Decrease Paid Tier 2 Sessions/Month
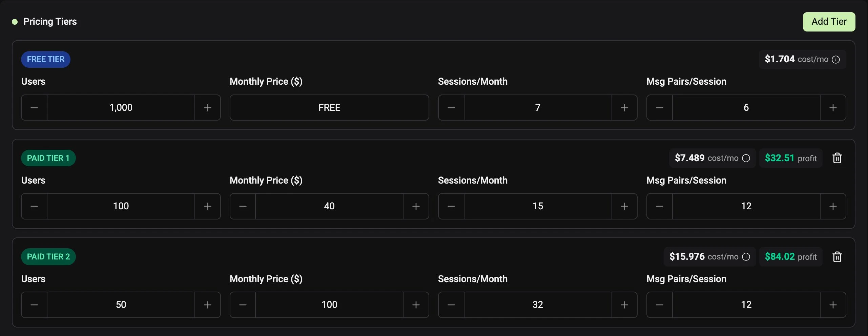 tap(451, 305)
